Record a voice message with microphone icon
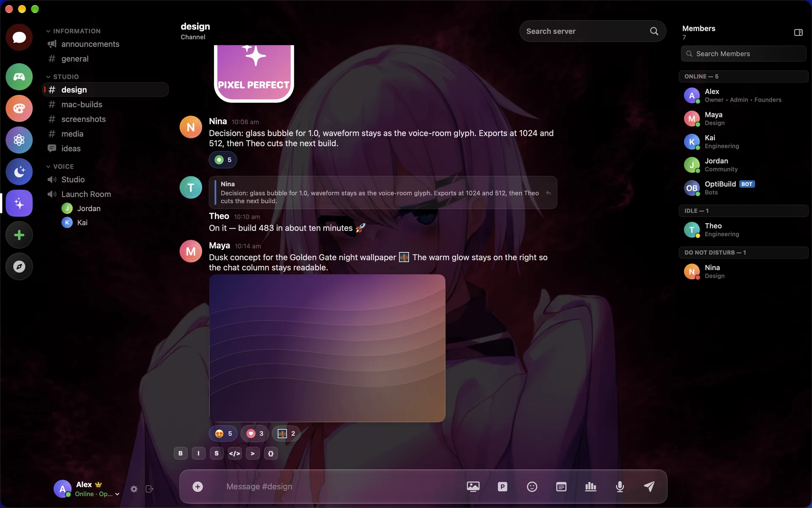 (620, 487)
